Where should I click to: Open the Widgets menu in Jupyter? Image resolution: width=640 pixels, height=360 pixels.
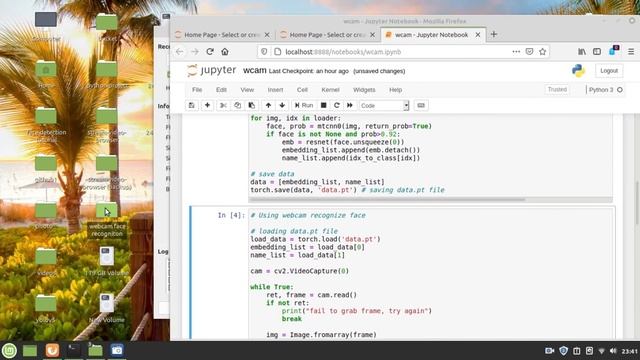(364, 90)
